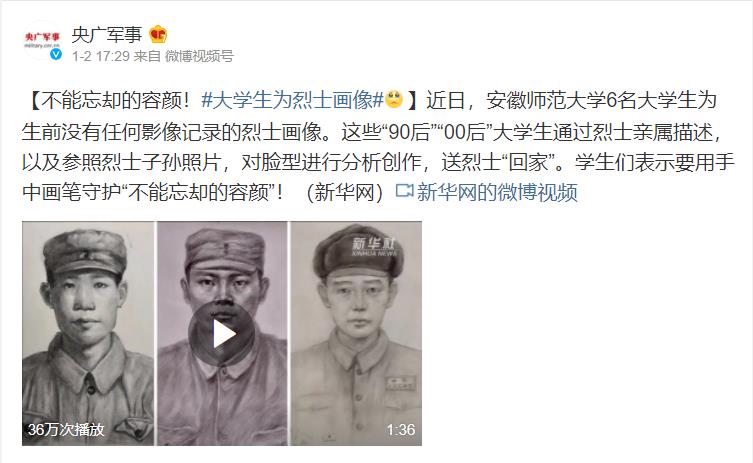753x463 pixels.
Task: Click the gold crown membership badge
Action: [x=158, y=35]
